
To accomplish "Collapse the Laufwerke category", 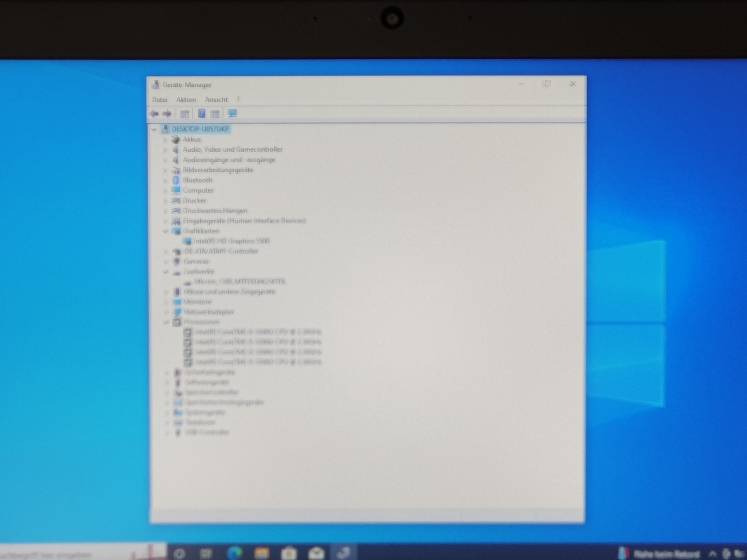I will point(165,272).
